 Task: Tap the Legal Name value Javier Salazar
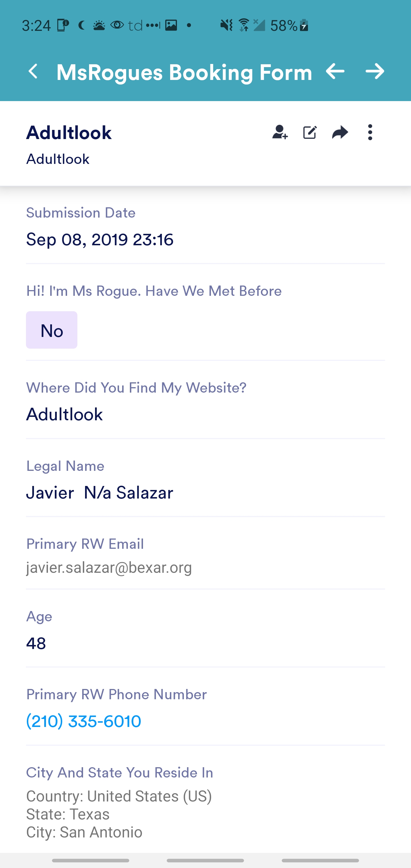[x=100, y=493]
